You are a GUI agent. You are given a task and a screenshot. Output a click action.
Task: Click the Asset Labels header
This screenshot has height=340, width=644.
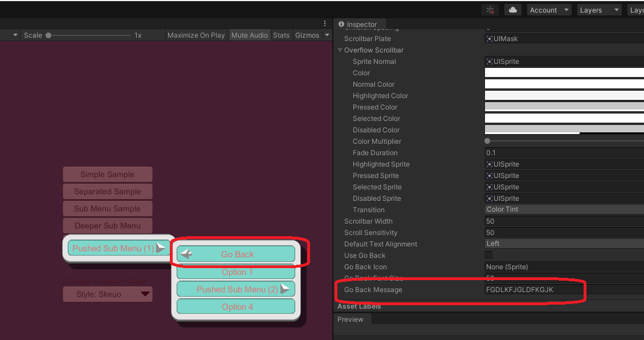tap(359, 306)
